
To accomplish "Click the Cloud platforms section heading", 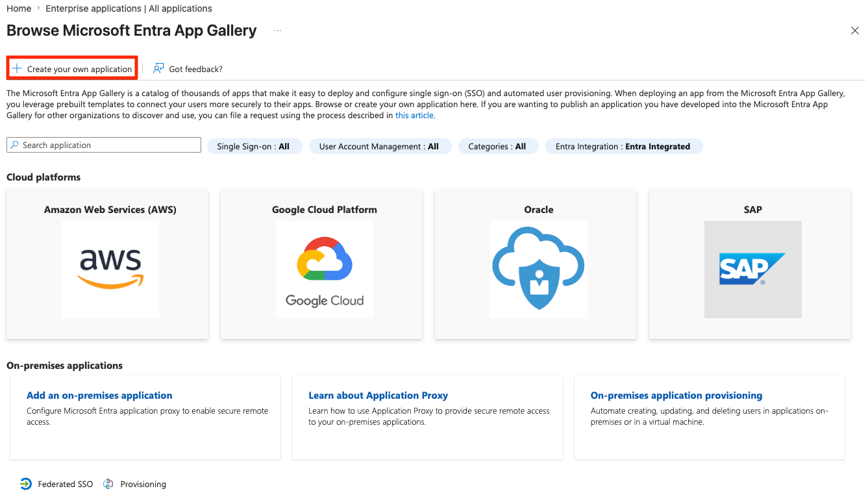I will point(43,177).
